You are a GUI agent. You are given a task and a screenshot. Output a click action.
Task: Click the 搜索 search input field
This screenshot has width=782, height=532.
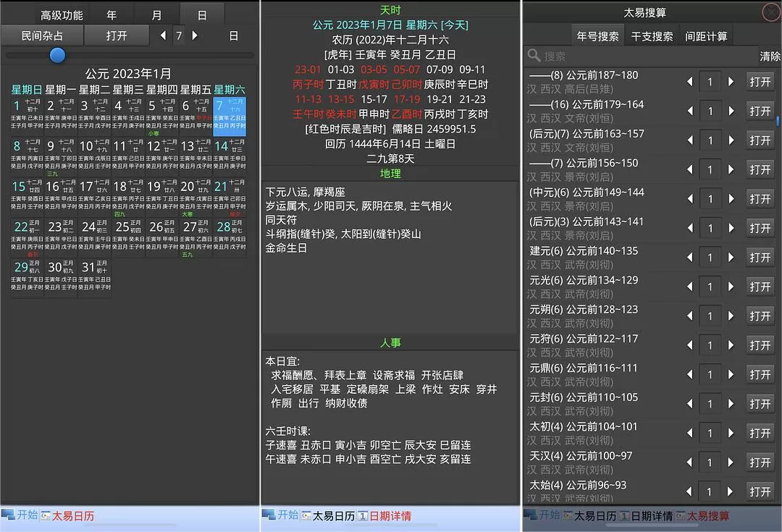644,56
